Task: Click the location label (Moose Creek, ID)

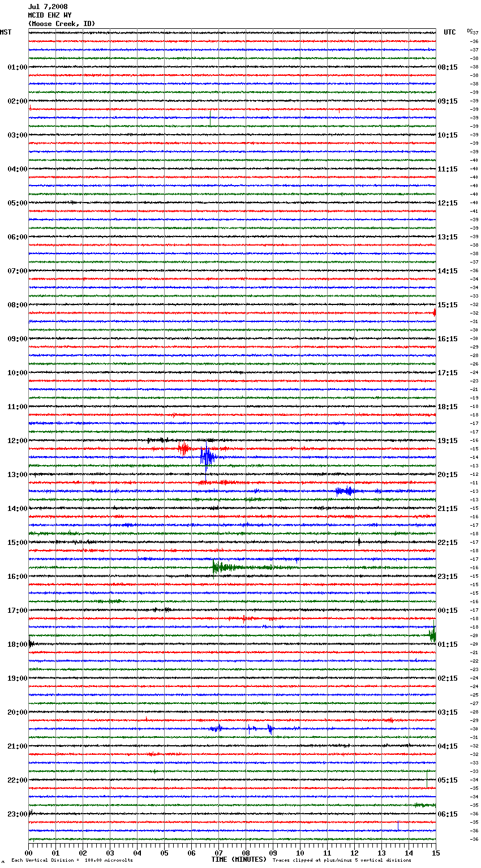Action: [62, 24]
